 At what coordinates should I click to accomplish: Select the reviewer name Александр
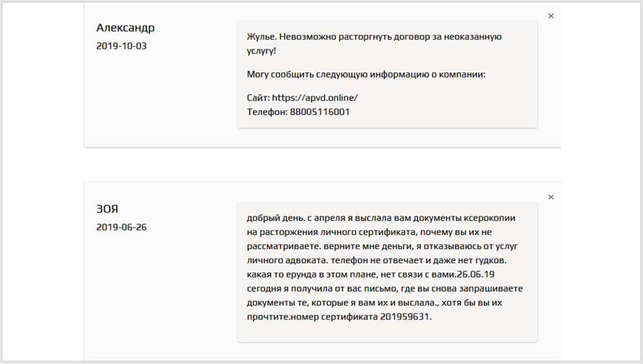coord(125,28)
